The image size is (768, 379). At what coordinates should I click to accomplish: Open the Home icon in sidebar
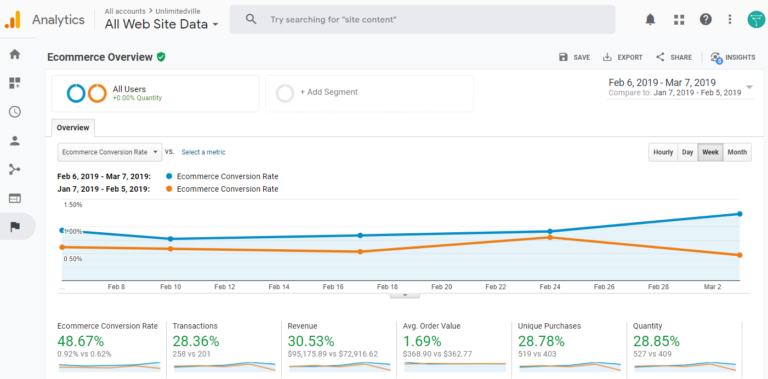[x=15, y=54]
